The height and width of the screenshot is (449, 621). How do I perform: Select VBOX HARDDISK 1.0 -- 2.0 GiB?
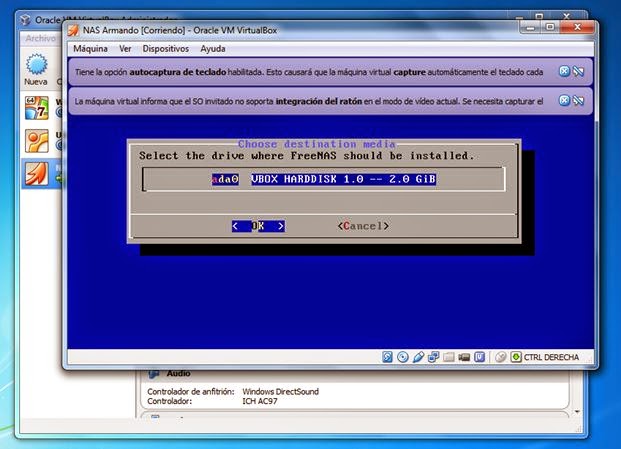coord(343,179)
